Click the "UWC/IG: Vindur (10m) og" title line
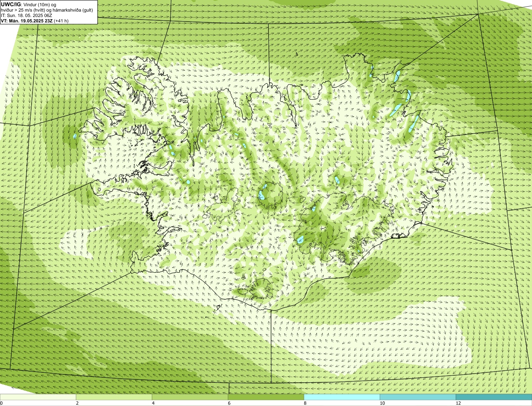The width and height of the screenshot is (532, 406). point(28,5)
